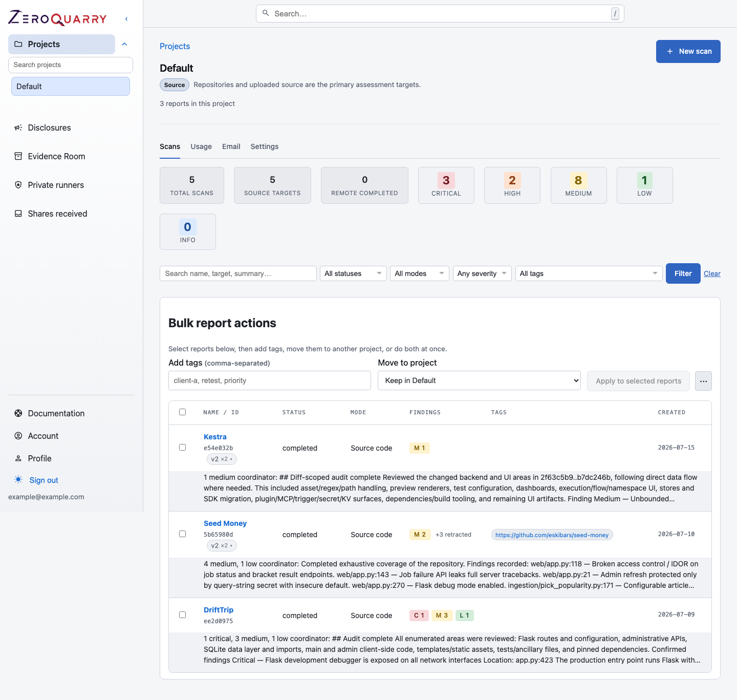Image resolution: width=737 pixels, height=700 pixels.
Task: Click Apply to selected reports
Action: pos(639,381)
